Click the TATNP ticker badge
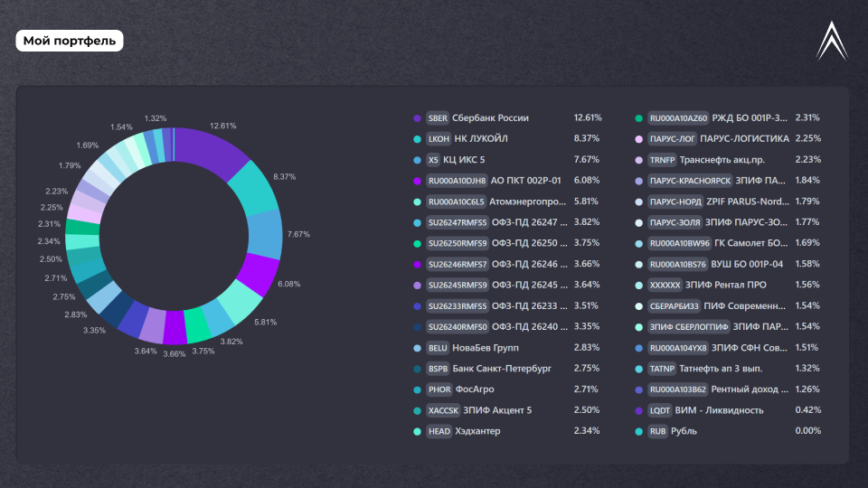 click(662, 369)
